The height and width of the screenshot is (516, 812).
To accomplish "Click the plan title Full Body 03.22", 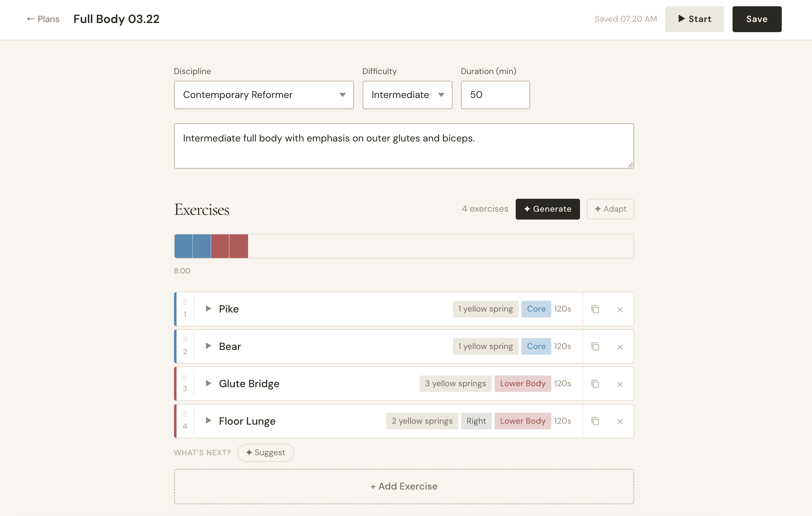I will [116, 19].
